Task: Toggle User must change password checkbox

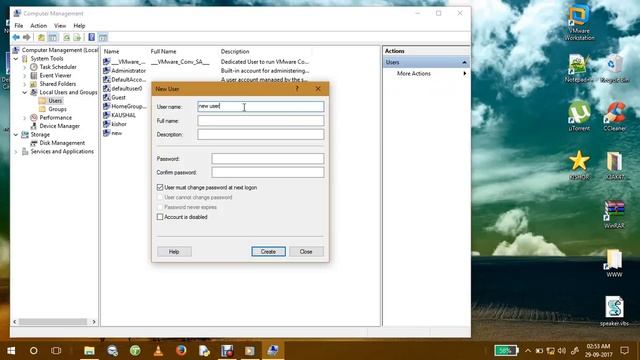Action: tap(160, 187)
